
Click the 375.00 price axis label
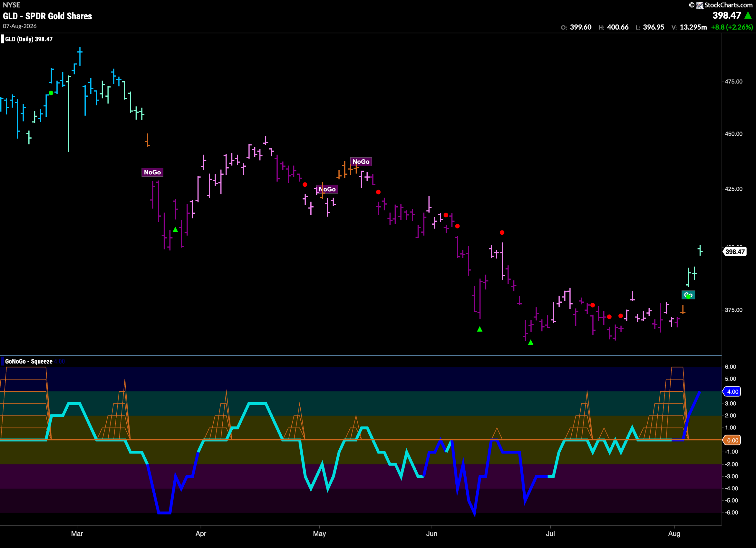tap(734, 310)
